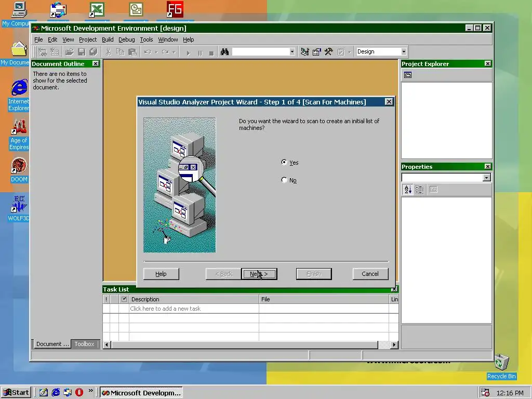Open the Debug menu
This screenshot has width=532, height=399.
click(127, 39)
